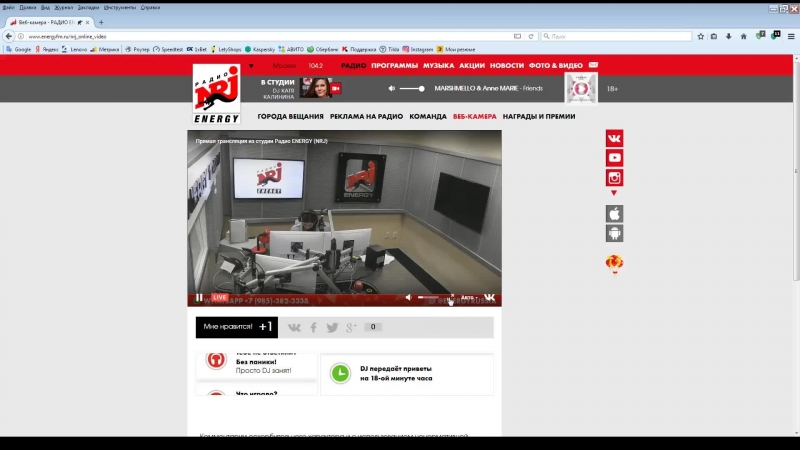Open a new browser tab
Image resolution: width=800 pixels, height=450 pixels.
(101, 22)
